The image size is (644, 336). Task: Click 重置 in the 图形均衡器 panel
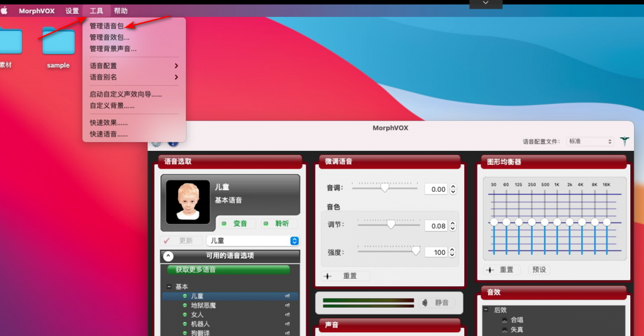[x=501, y=270]
